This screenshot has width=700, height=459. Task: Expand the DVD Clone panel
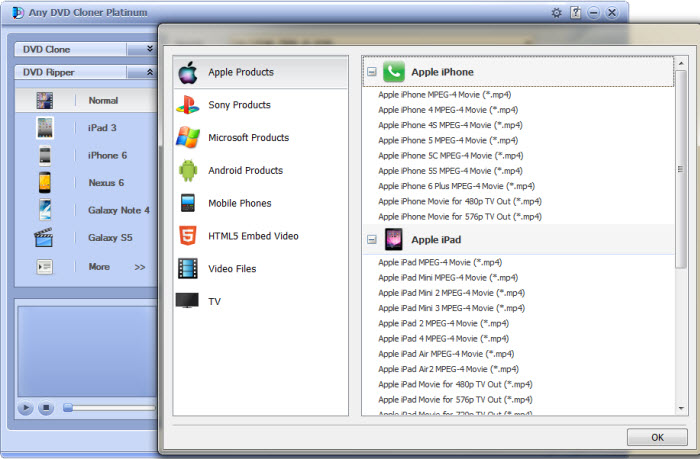(x=150, y=49)
